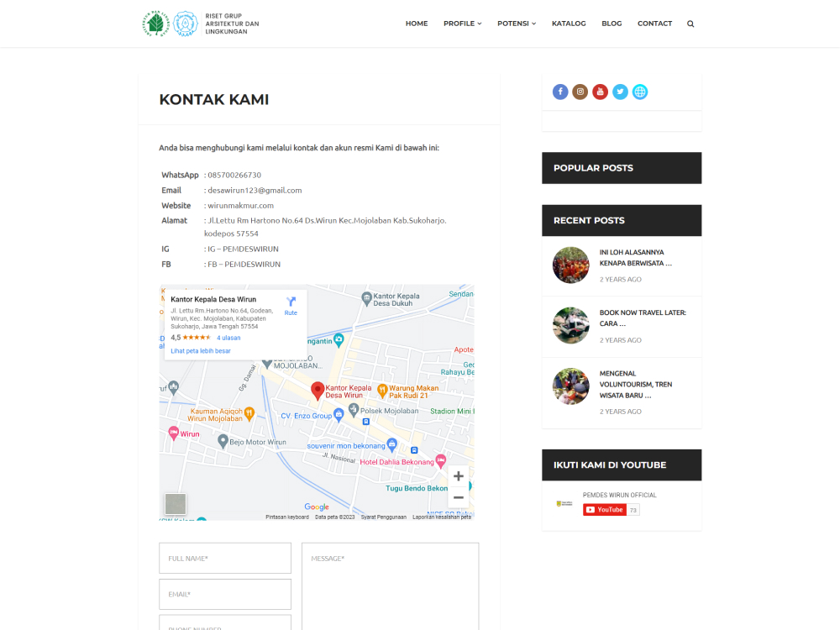Click 'Riset Grup Arsitektur dan Lingkungan' title
This screenshot has height=630, width=840.
tap(232, 24)
